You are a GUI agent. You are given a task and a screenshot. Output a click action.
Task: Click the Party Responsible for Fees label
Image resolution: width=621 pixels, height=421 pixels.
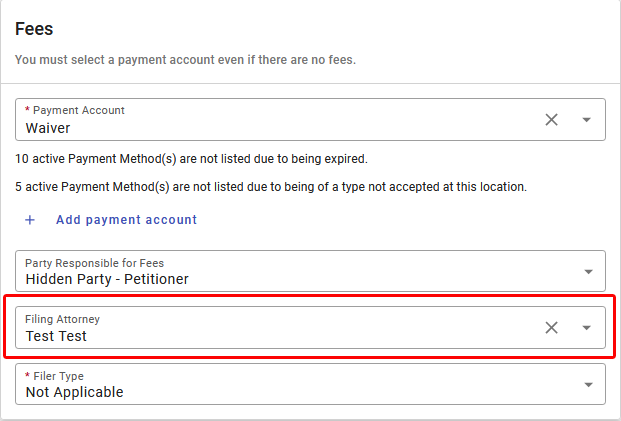click(95, 263)
